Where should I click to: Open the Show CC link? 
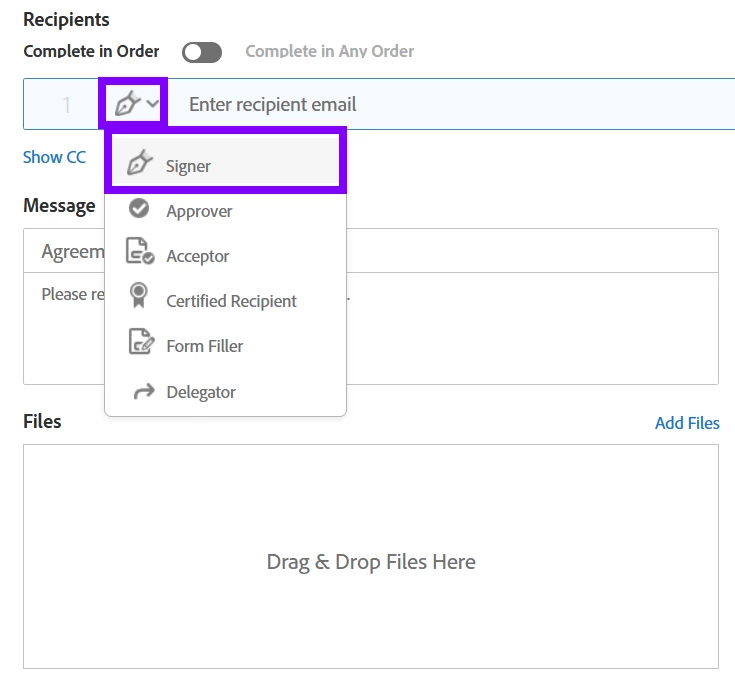click(54, 157)
